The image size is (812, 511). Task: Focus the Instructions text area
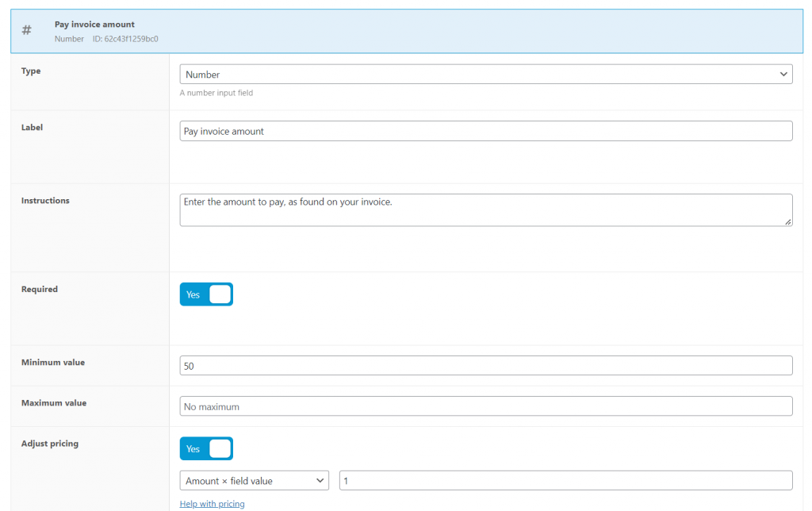tap(486, 209)
